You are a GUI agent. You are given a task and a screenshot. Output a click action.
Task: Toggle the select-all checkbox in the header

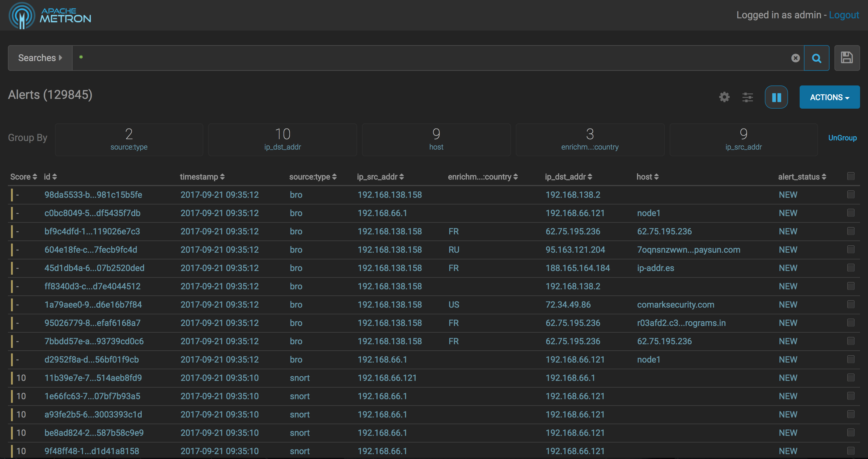pos(851,176)
